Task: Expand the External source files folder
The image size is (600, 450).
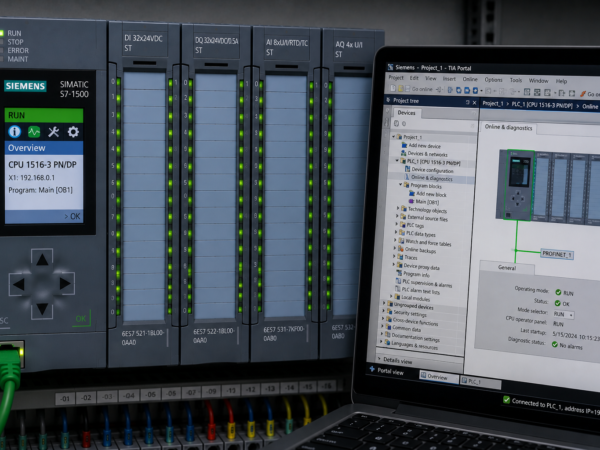Action: (397, 216)
